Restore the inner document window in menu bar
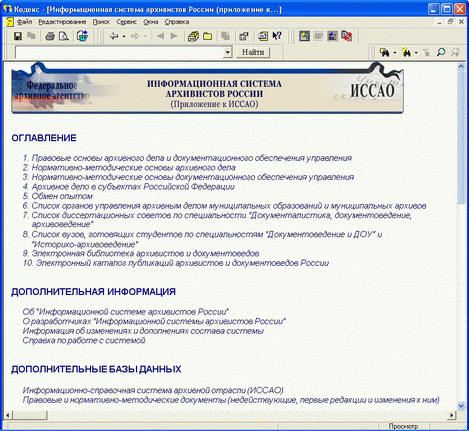Viewport: 469px width, 431px height. coord(450,22)
